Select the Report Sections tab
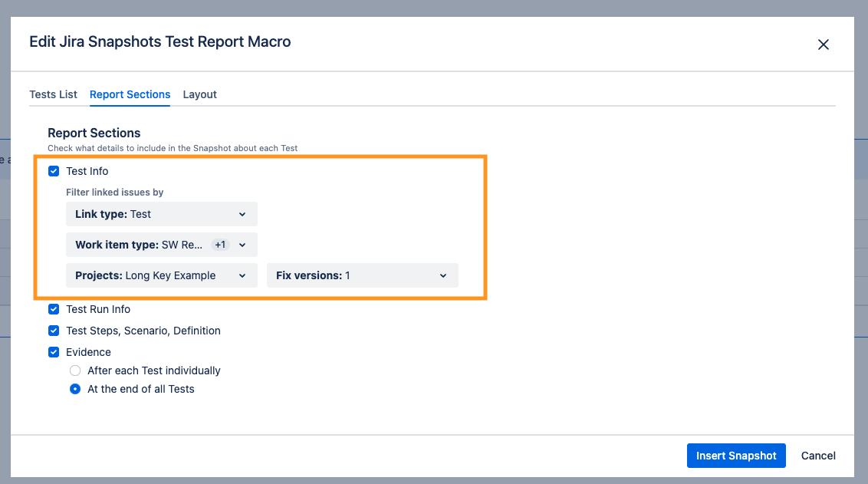The width and height of the screenshot is (868, 484). (130, 94)
